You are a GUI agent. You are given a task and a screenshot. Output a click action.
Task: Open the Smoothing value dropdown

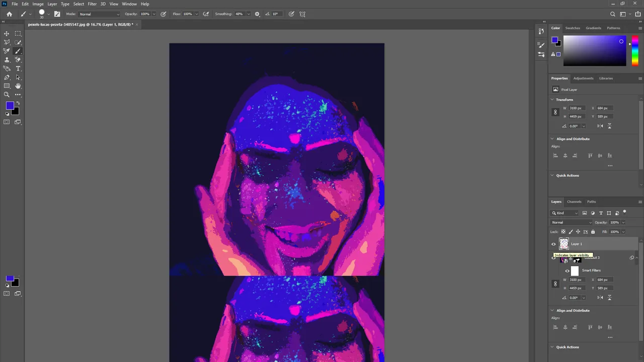pyautogui.click(x=249, y=14)
